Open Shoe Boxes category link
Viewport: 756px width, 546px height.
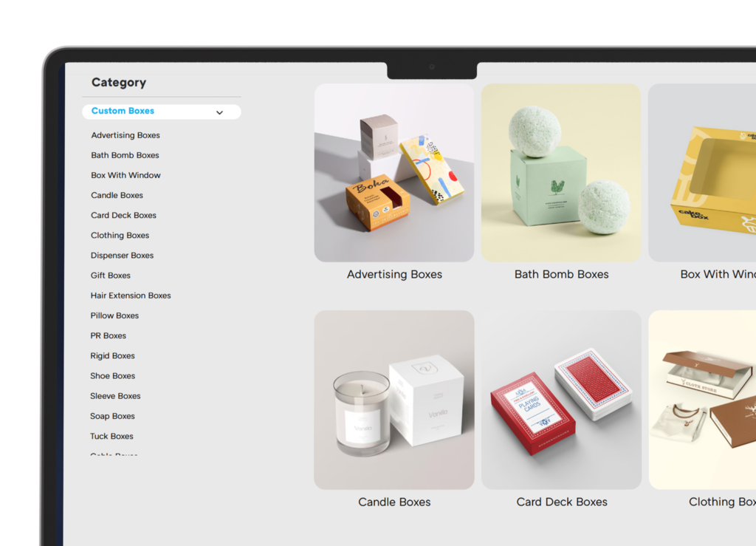tap(113, 376)
